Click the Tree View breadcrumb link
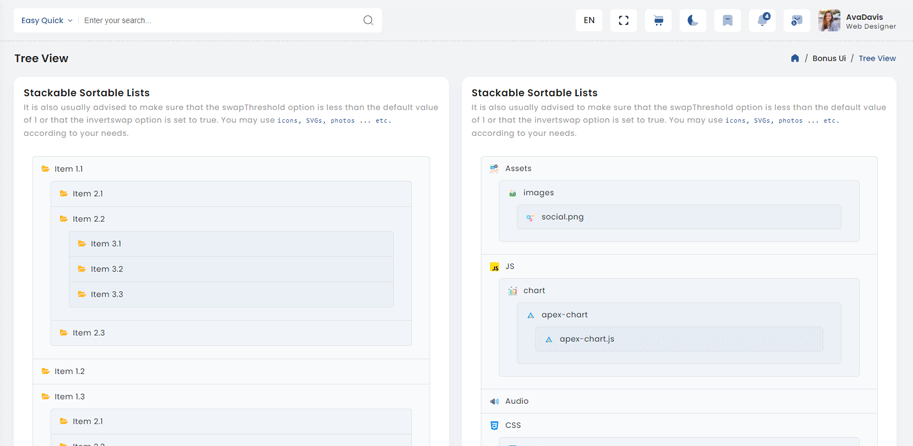Viewport: 913px width, 446px height. point(877,59)
